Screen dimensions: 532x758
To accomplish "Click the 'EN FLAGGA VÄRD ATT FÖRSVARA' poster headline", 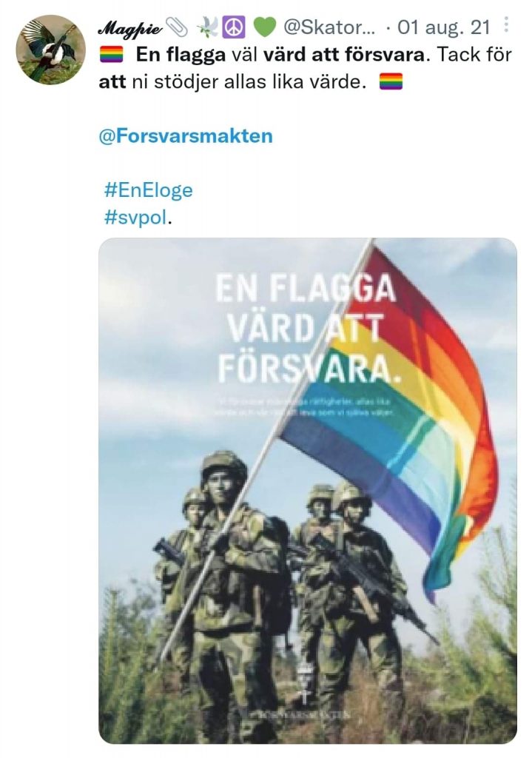I will coord(306,329).
